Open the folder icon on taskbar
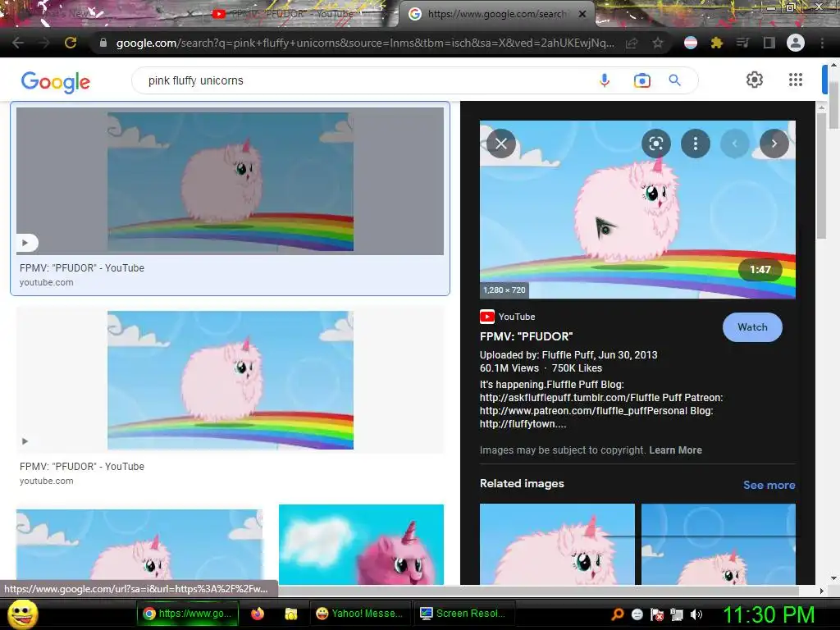Screen dimensions: 840x630 point(291,614)
